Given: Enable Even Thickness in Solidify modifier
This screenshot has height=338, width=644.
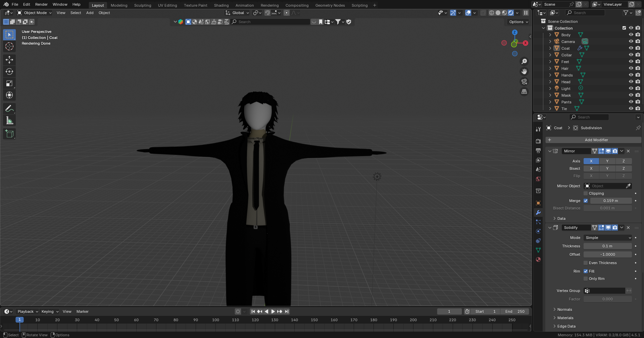Looking at the screenshot, I should pyautogui.click(x=586, y=263).
